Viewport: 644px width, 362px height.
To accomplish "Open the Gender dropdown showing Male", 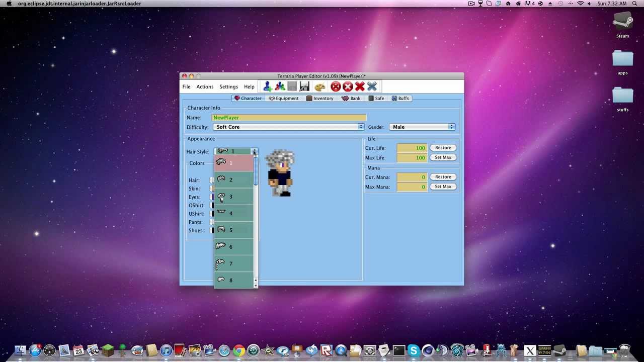I will (x=422, y=127).
